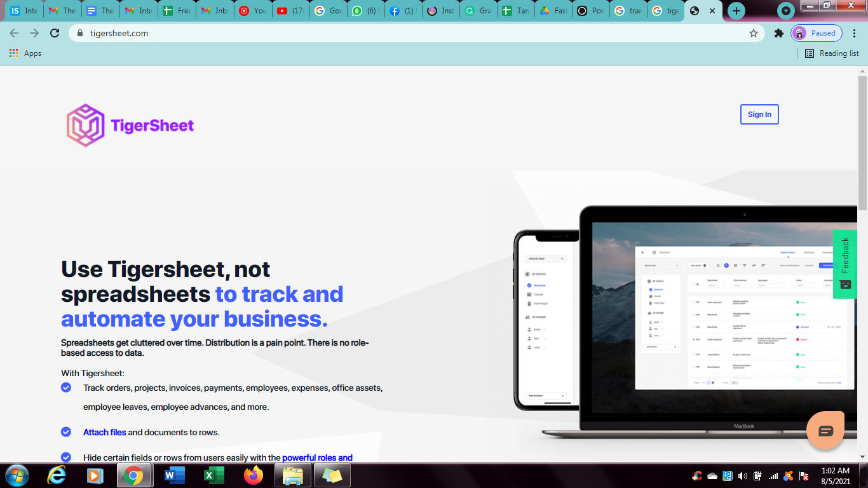Click the bookmark star in the address bar

click(x=754, y=33)
